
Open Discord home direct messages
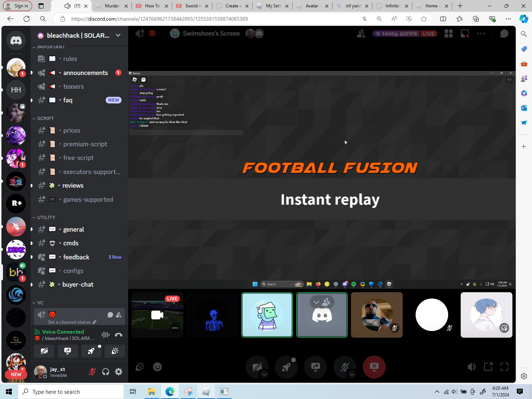point(16,40)
